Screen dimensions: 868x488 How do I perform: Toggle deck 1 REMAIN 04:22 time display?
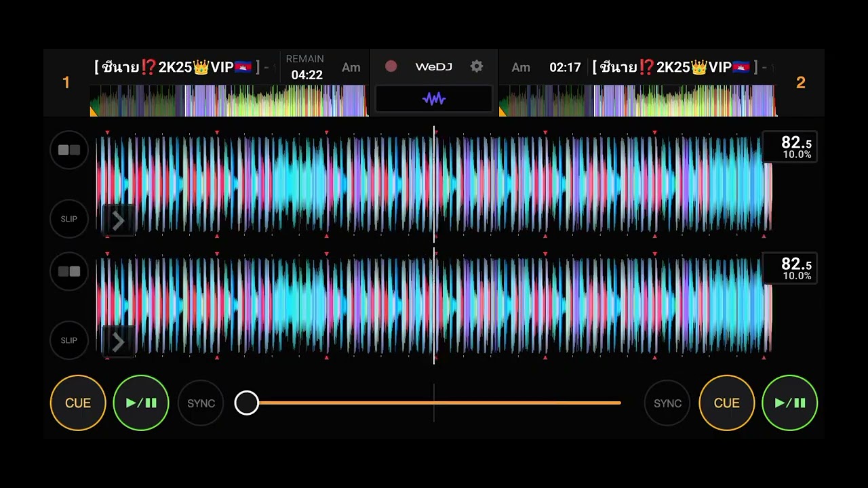pyautogui.click(x=305, y=67)
